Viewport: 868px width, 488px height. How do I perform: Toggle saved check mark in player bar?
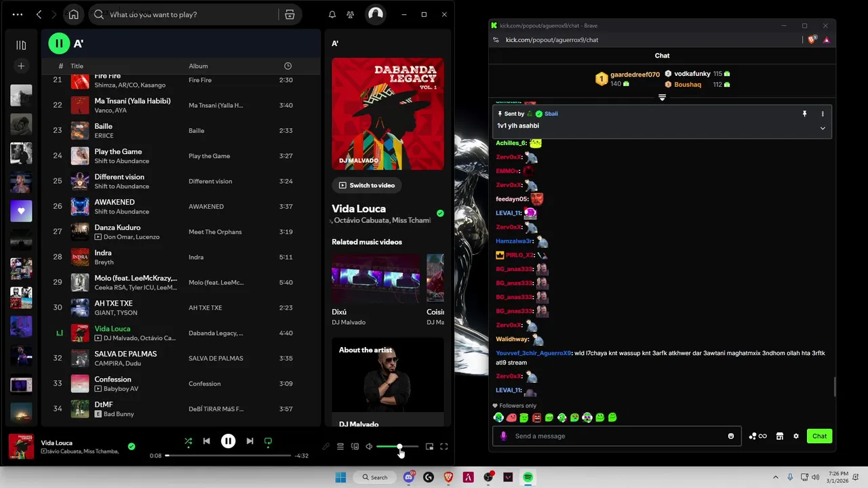click(x=132, y=446)
